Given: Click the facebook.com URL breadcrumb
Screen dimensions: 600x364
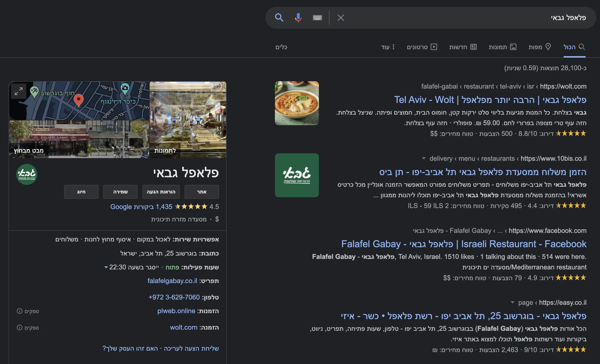Looking at the screenshot, I should (500, 231).
